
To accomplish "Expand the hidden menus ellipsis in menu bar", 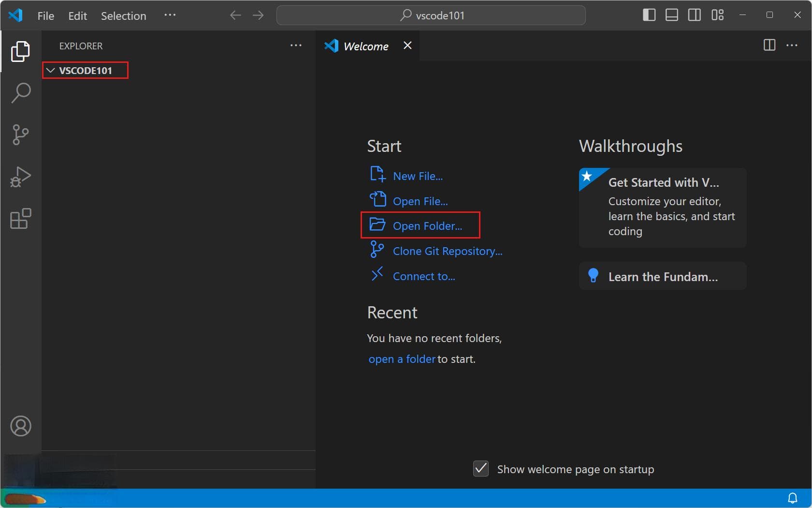I will (x=170, y=15).
